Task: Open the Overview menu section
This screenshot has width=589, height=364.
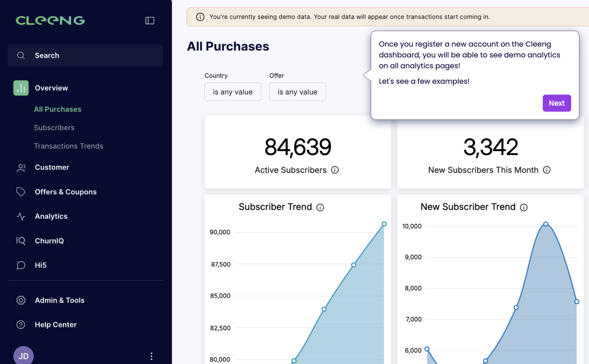Action: click(51, 88)
